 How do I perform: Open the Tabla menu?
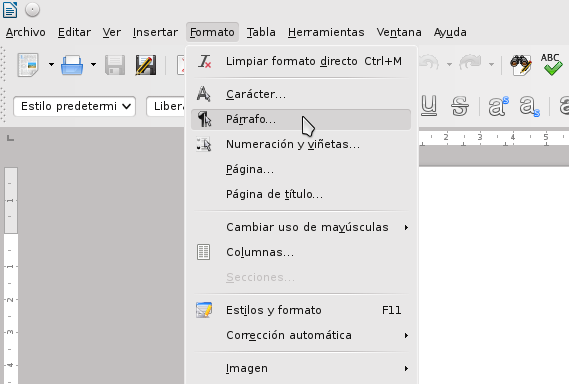point(261,32)
